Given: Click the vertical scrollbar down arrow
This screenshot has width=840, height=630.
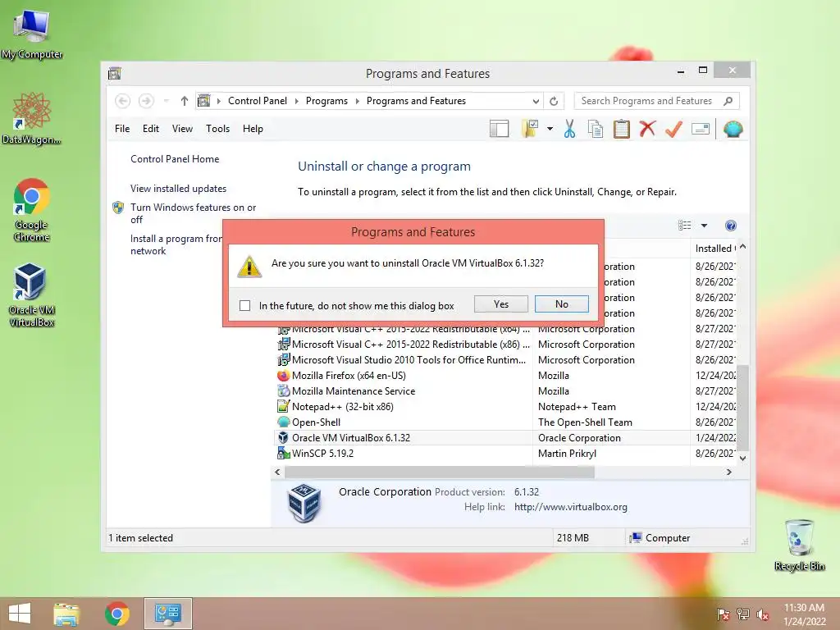Looking at the screenshot, I should [x=742, y=458].
